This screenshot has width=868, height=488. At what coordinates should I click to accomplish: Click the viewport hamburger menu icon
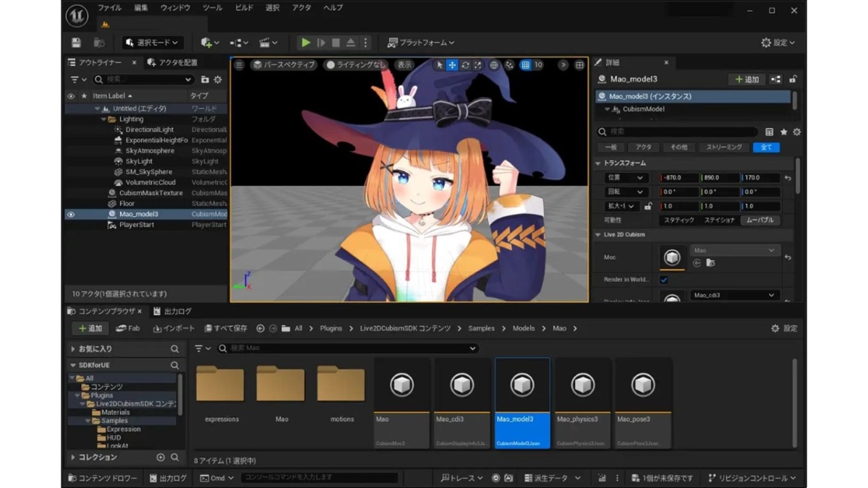(239, 65)
